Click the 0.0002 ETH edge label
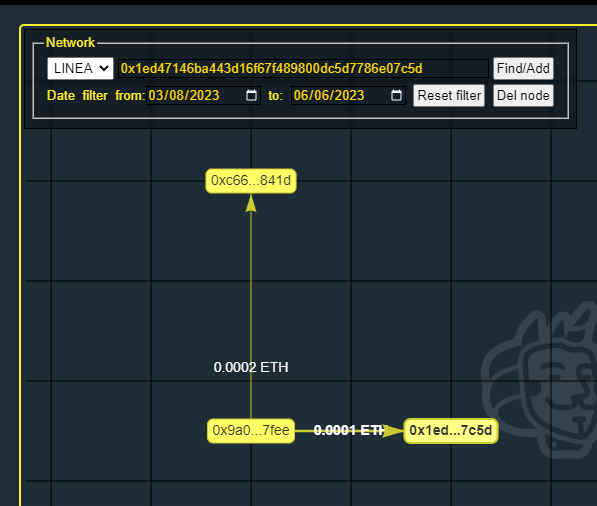 click(x=251, y=367)
